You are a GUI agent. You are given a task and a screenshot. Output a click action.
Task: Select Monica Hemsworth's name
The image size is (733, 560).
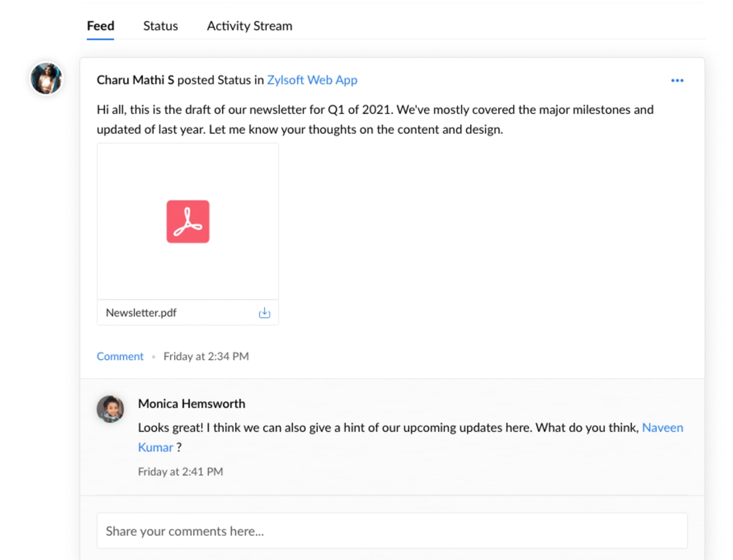point(191,403)
